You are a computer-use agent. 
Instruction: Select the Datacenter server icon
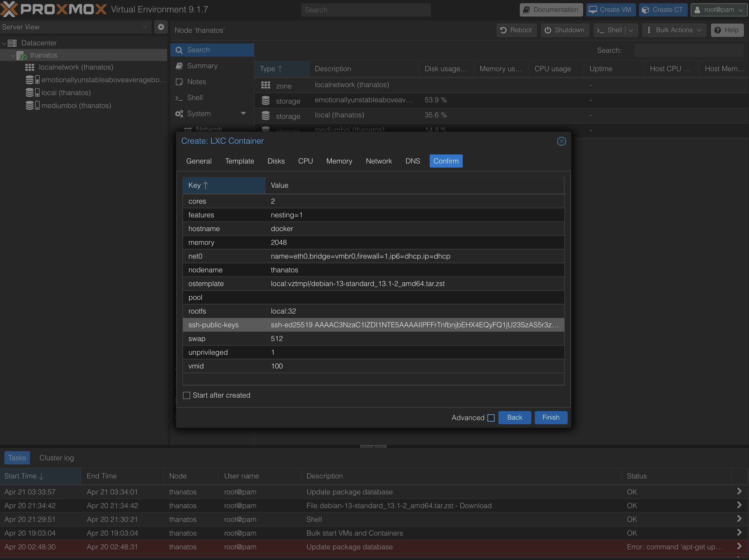[13, 43]
